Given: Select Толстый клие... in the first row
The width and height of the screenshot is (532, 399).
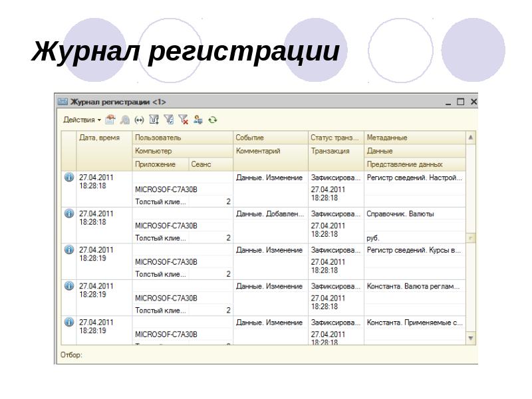Looking at the screenshot, I should (x=160, y=201).
